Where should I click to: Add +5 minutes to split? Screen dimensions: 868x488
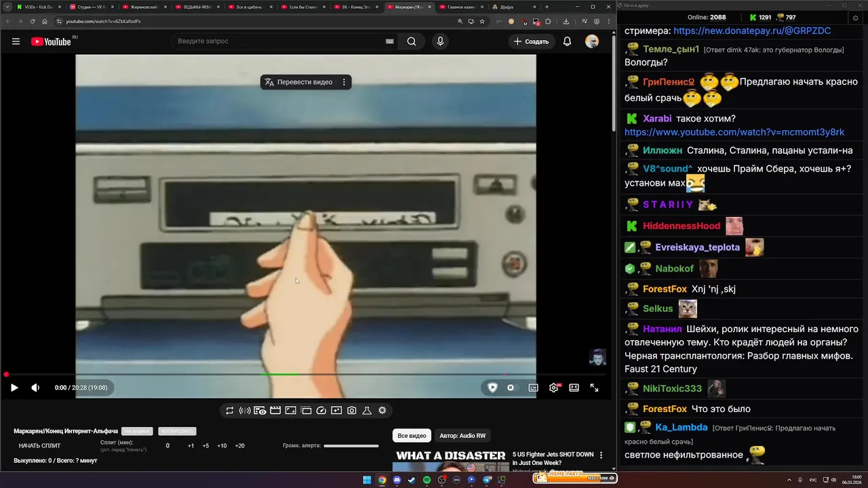pos(205,446)
